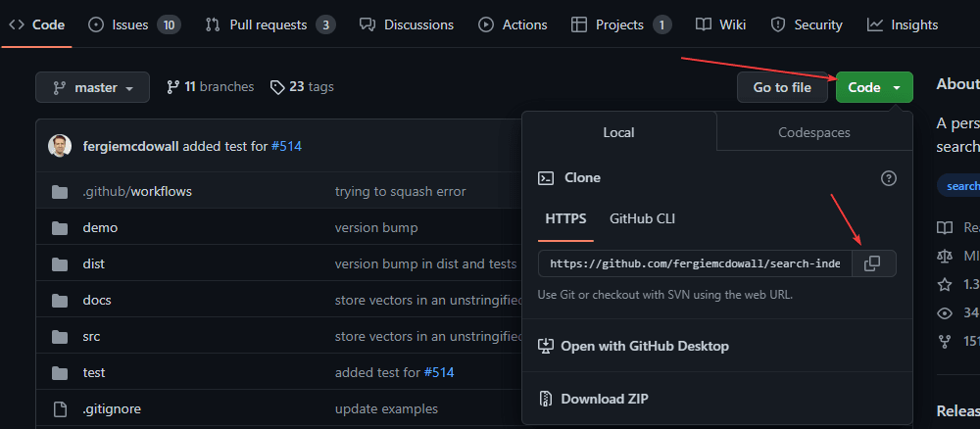
Task: Open #514 link in test row
Action: (439, 372)
